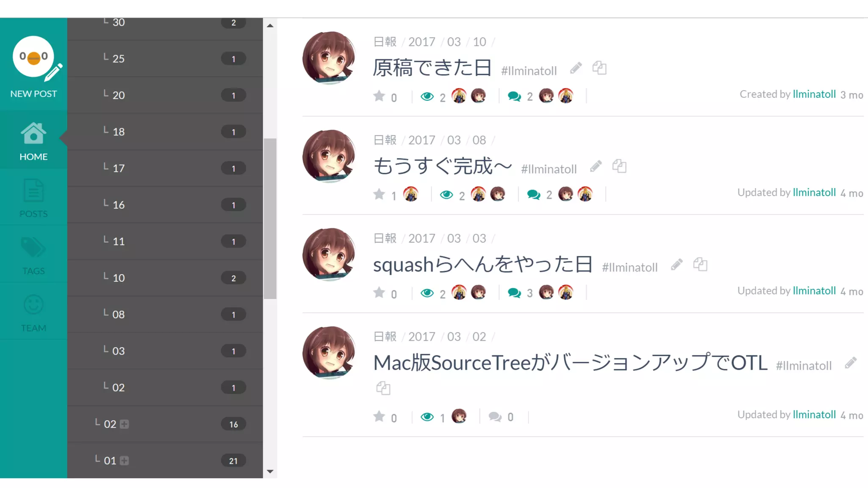This screenshot has height=488, width=868.
Task: Star the 原稿できた日 post
Action: pos(379,97)
